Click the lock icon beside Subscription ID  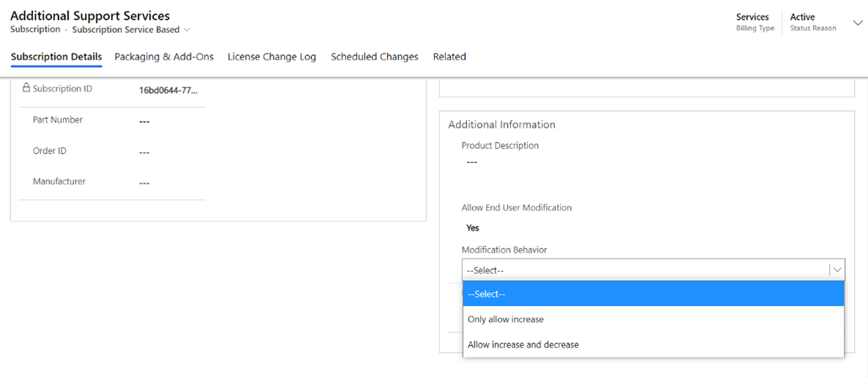26,87
